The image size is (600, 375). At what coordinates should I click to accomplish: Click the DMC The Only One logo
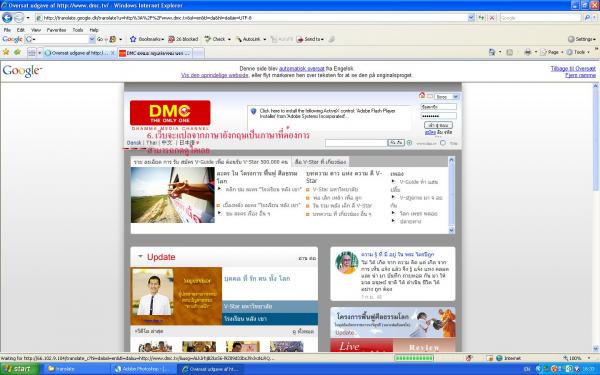coord(170,113)
